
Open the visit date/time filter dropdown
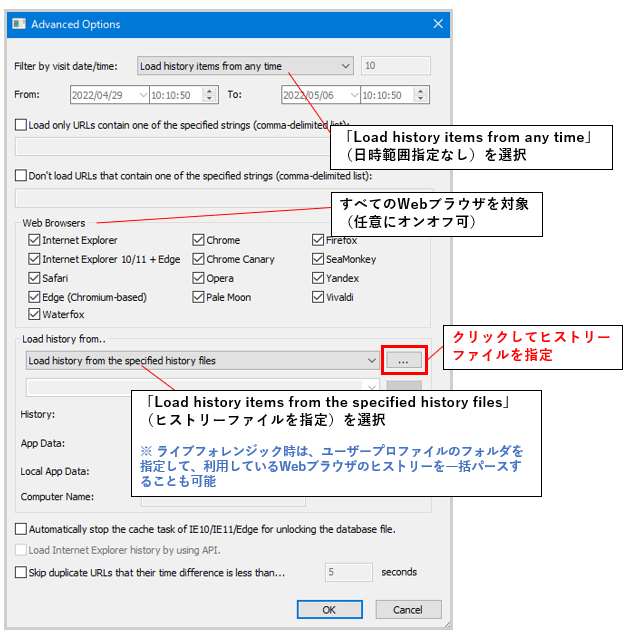point(245,66)
